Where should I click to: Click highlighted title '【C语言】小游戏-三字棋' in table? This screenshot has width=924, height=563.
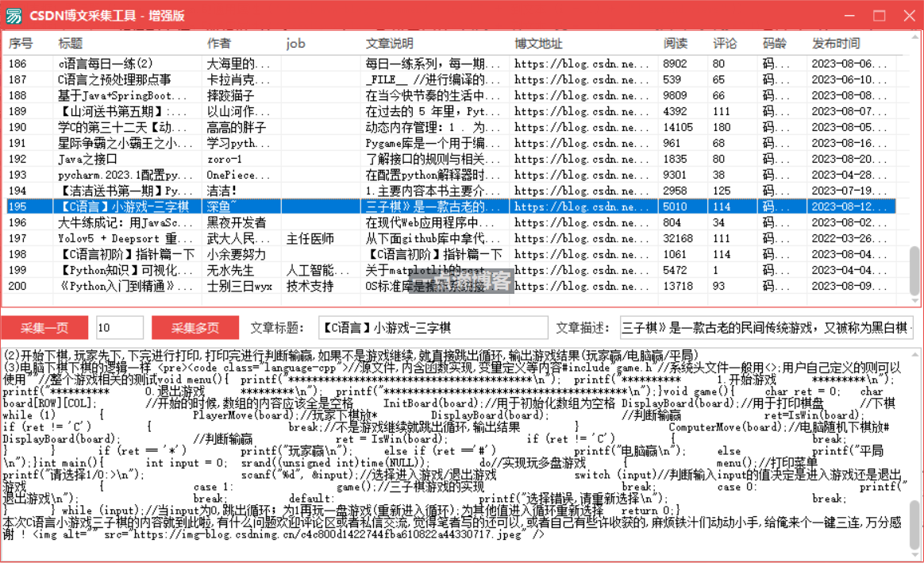(x=123, y=207)
